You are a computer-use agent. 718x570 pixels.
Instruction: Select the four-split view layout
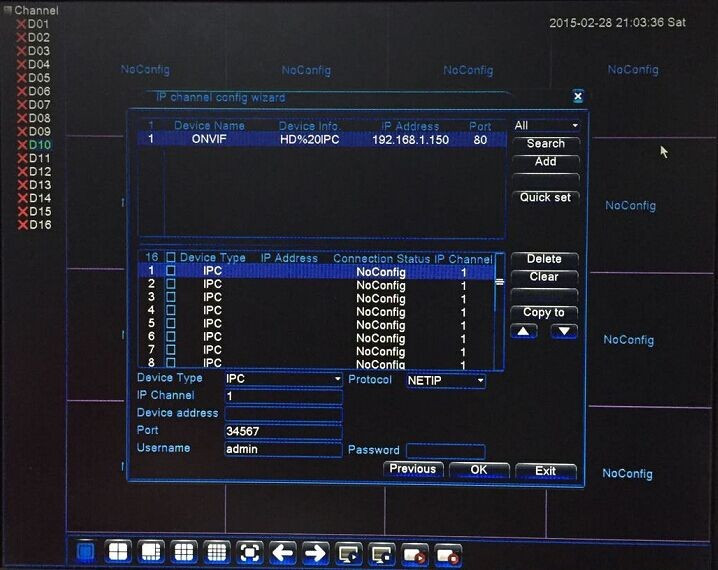click(x=118, y=552)
